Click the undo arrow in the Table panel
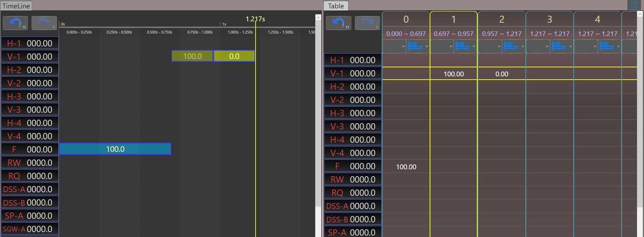The height and width of the screenshot is (237, 644). [338, 23]
